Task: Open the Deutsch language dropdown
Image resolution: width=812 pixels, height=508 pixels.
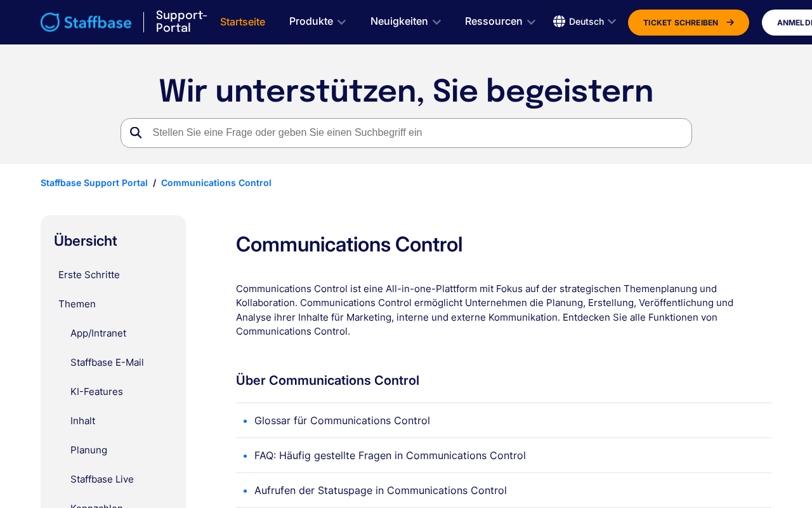Action: [585, 22]
